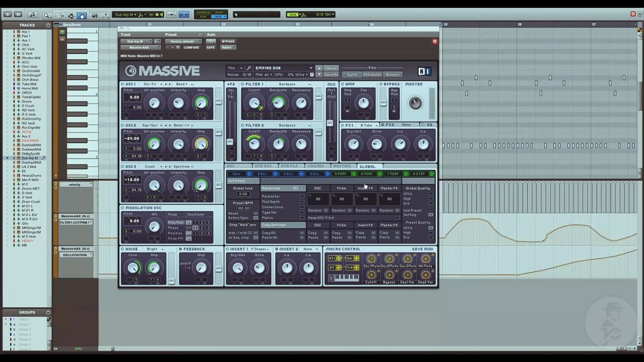Click the OSC1 routing fader handle
644x362 pixels.
(218, 102)
